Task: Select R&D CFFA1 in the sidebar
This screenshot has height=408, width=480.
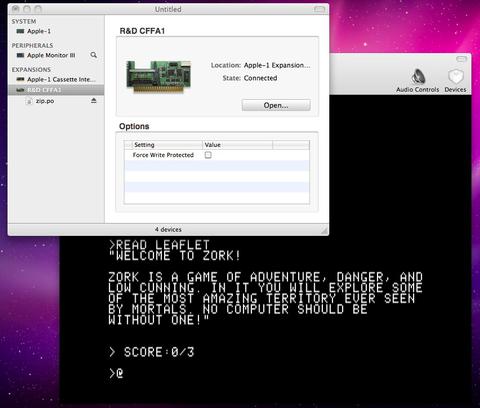Action: tap(56, 90)
